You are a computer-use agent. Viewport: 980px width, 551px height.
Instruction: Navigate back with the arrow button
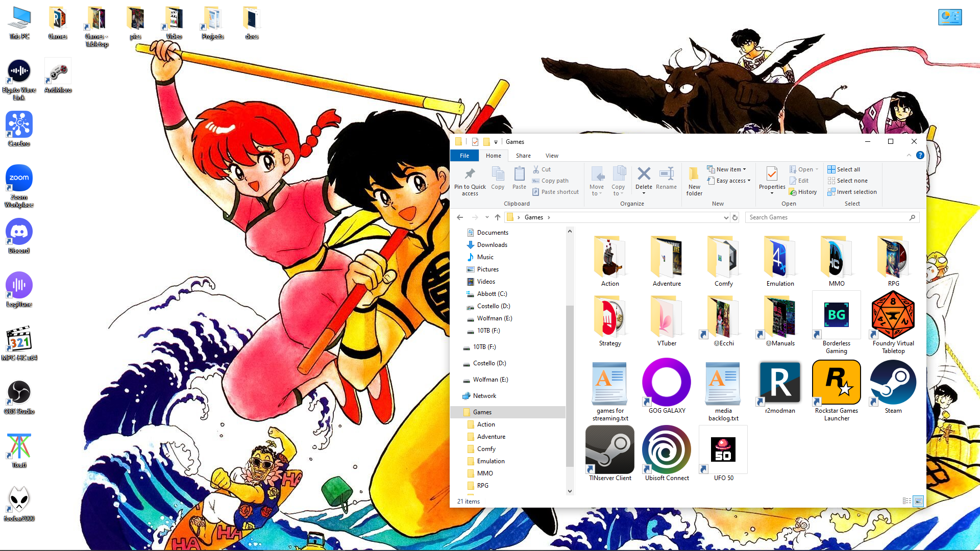(460, 217)
